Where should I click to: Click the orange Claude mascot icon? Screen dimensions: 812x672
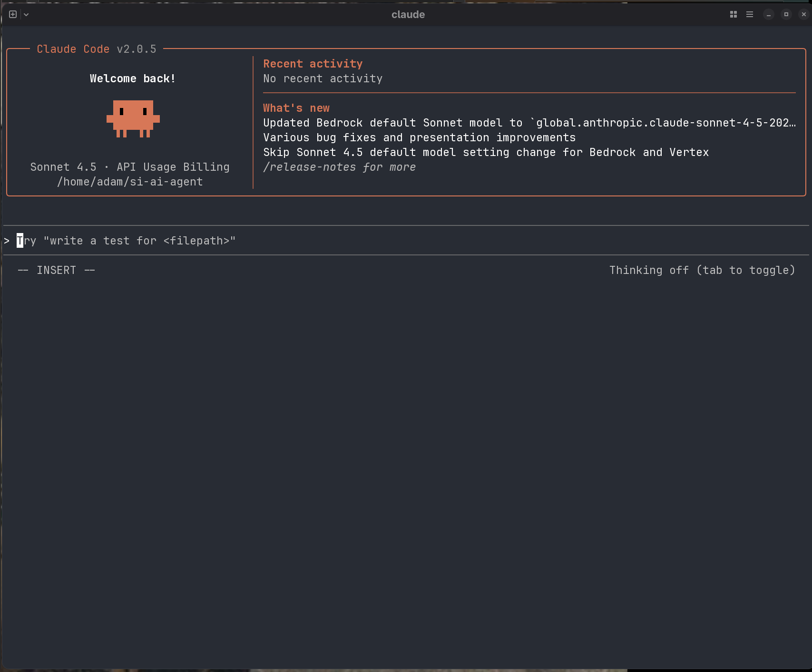(x=133, y=118)
